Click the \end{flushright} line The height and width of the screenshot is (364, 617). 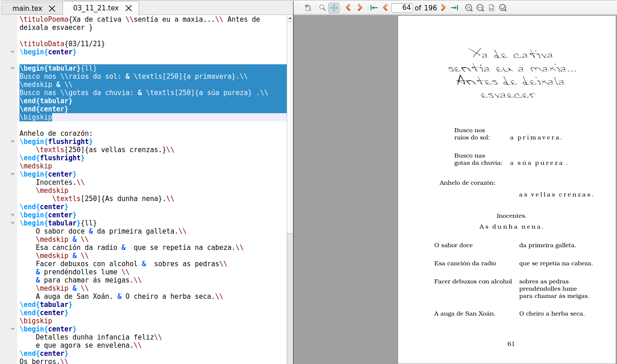(x=52, y=158)
